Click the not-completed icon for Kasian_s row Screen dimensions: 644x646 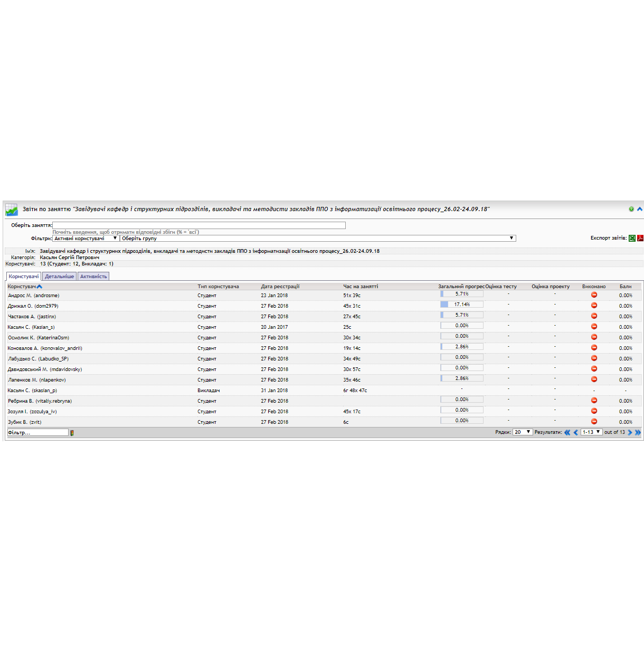tap(594, 327)
